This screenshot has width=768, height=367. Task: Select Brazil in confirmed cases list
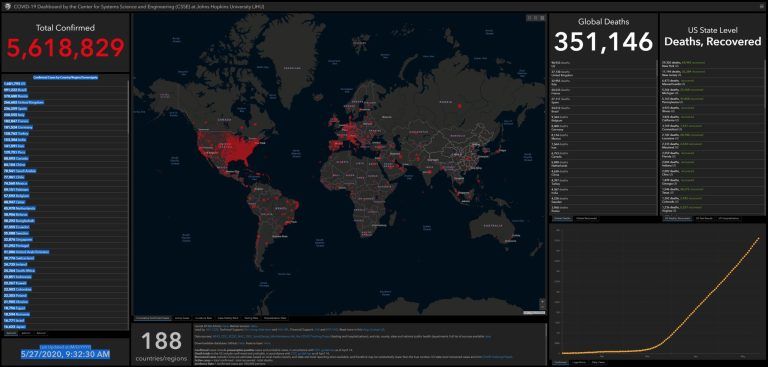(x=65, y=90)
